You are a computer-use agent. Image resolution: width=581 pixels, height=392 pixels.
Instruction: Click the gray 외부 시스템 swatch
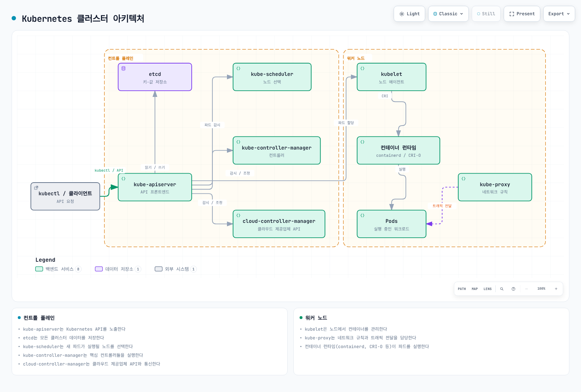click(x=159, y=269)
